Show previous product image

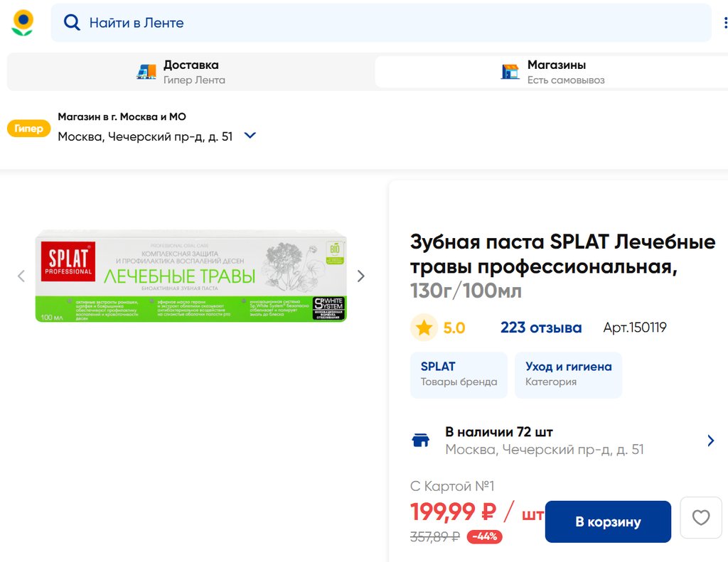(x=21, y=276)
